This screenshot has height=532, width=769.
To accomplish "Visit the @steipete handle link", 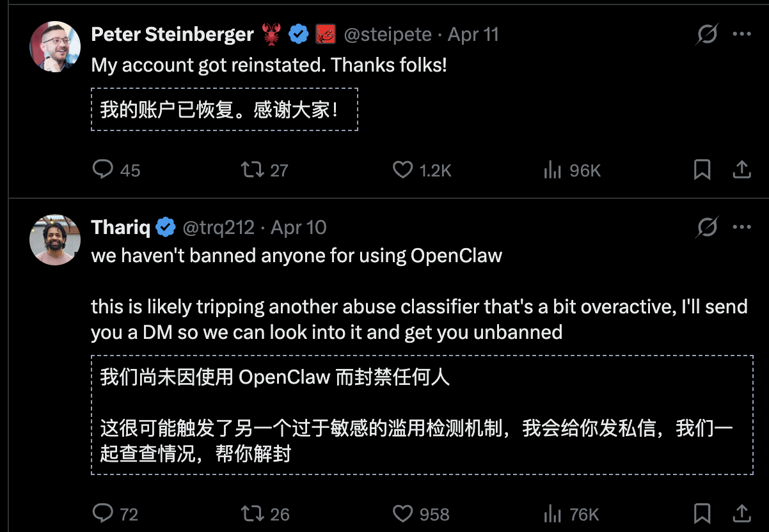I will tap(388, 35).
